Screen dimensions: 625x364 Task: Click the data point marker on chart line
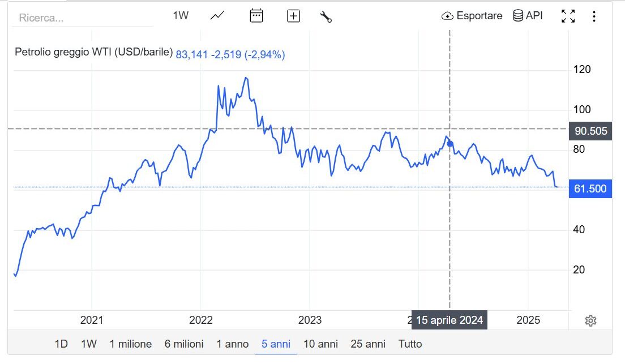tap(450, 143)
